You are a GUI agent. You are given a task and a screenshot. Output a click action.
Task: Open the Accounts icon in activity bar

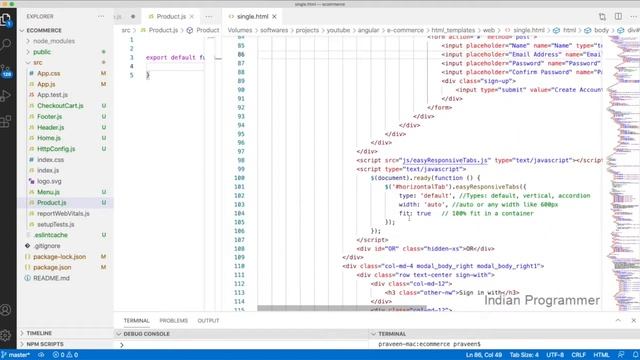[6, 310]
